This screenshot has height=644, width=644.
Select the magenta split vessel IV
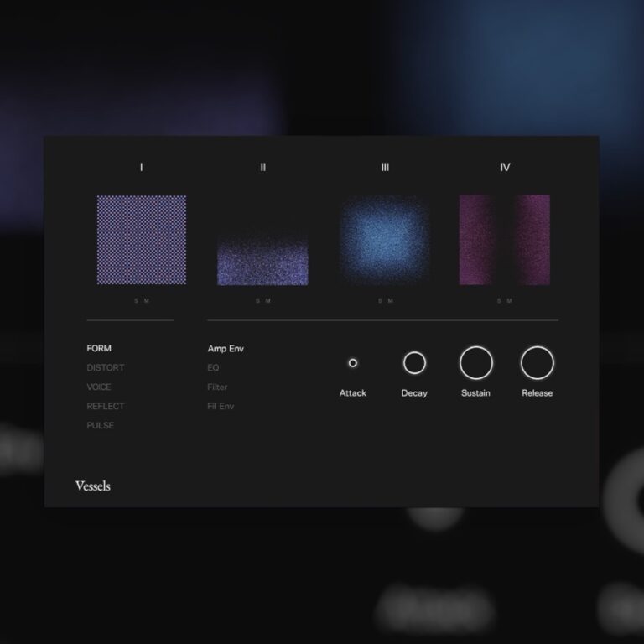coord(505,240)
